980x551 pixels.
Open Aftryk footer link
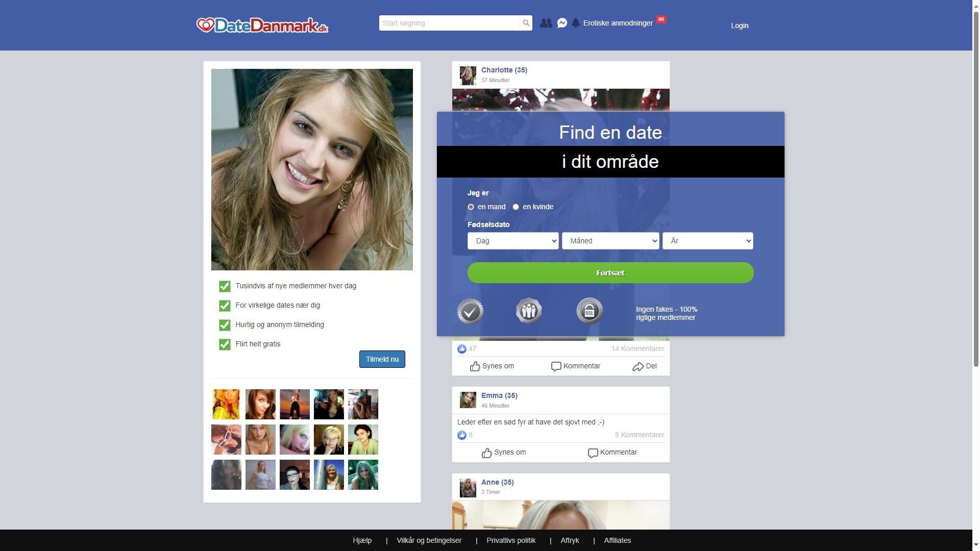pyautogui.click(x=570, y=541)
